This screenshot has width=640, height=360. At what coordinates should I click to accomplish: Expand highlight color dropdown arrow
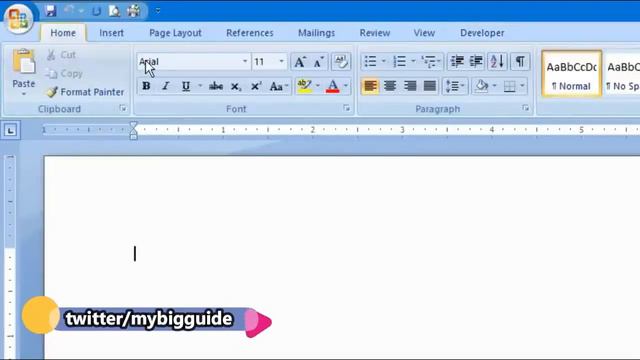[x=318, y=86]
